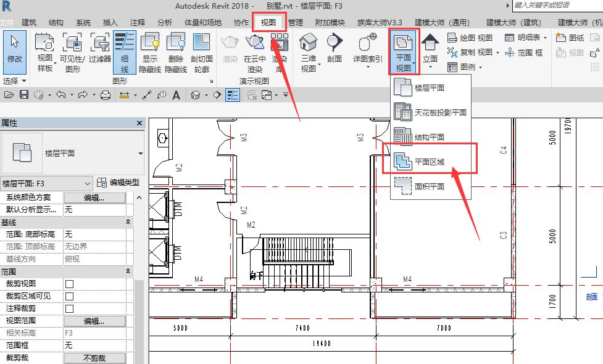Image resolution: width=603 pixels, height=364 pixels.
Task: Click Remove Hidden Lines (删除隐藏线)
Action: [176, 52]
